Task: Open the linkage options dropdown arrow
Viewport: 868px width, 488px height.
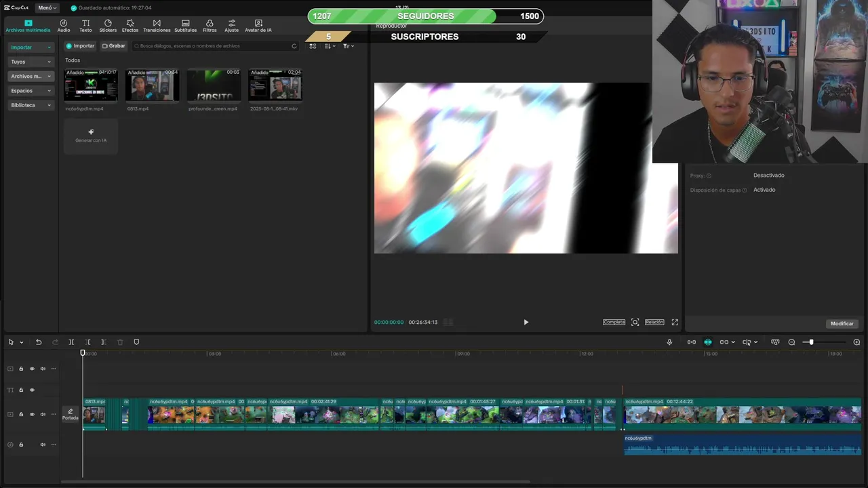Action: click(733, 342)
